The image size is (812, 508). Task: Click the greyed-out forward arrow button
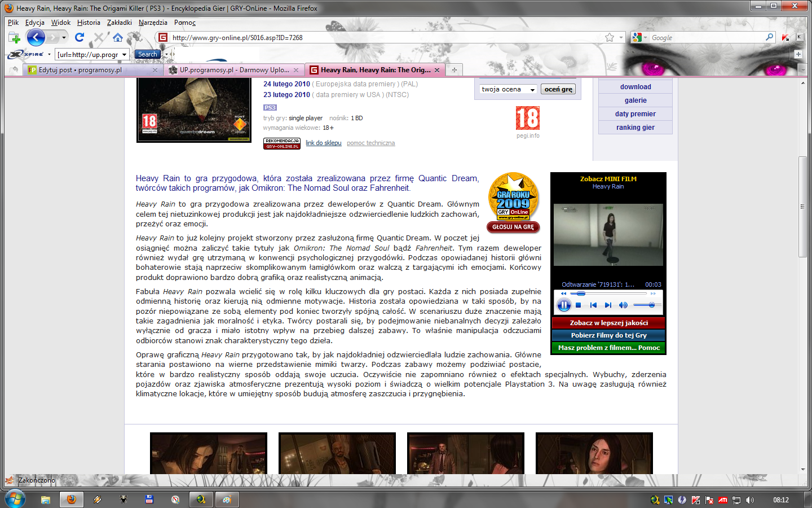[x=52, y=38]
